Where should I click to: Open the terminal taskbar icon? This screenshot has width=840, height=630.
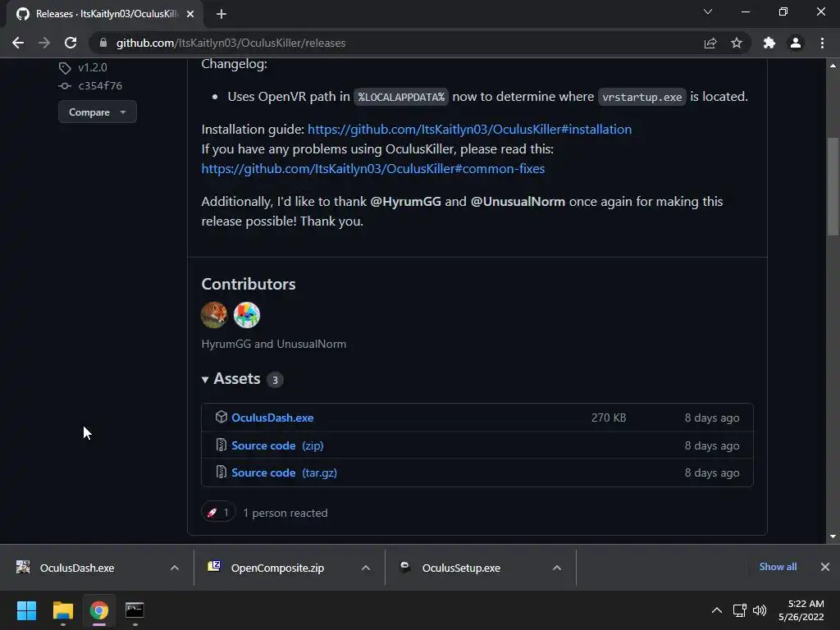point(135,610)
